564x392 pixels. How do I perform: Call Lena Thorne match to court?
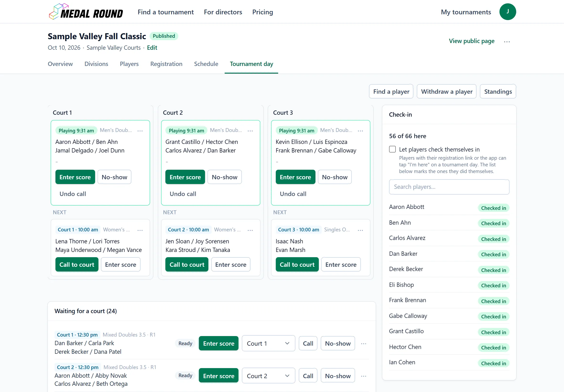[77, 264]
